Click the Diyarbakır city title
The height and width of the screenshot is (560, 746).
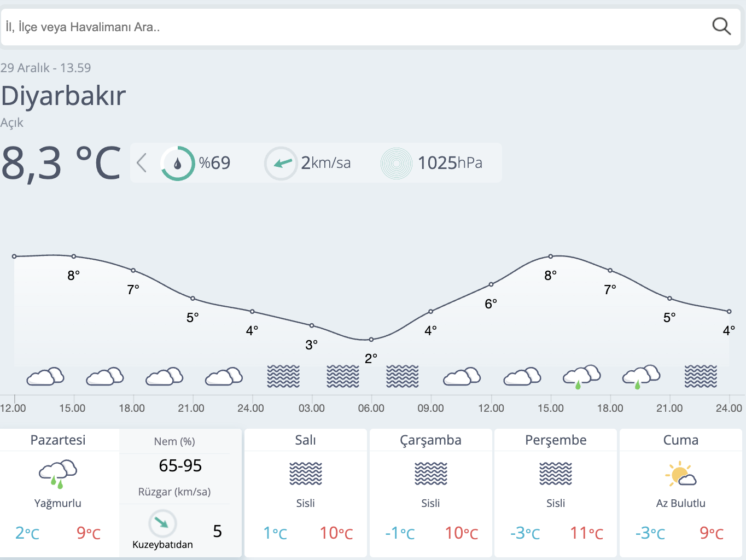(63, 96)
